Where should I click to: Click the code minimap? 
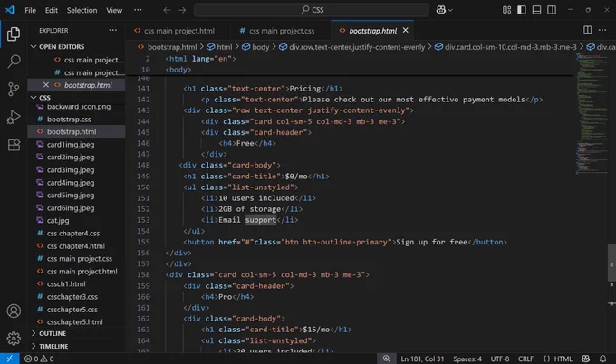click(592, 114)
